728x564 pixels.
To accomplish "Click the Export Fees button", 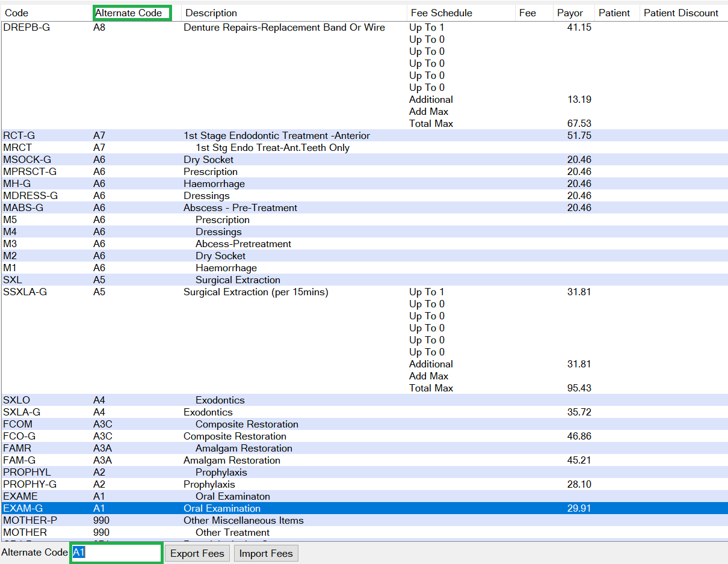I will [x=197, y=553].
